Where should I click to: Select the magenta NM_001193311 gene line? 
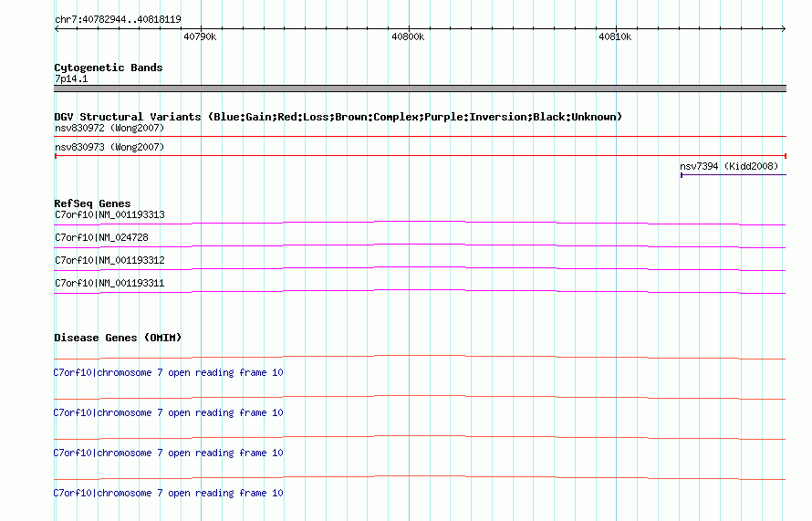click(x=420, y=291)
